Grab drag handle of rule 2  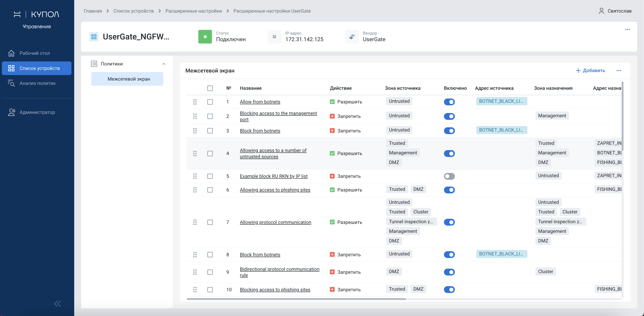click(x=195, y=116)
